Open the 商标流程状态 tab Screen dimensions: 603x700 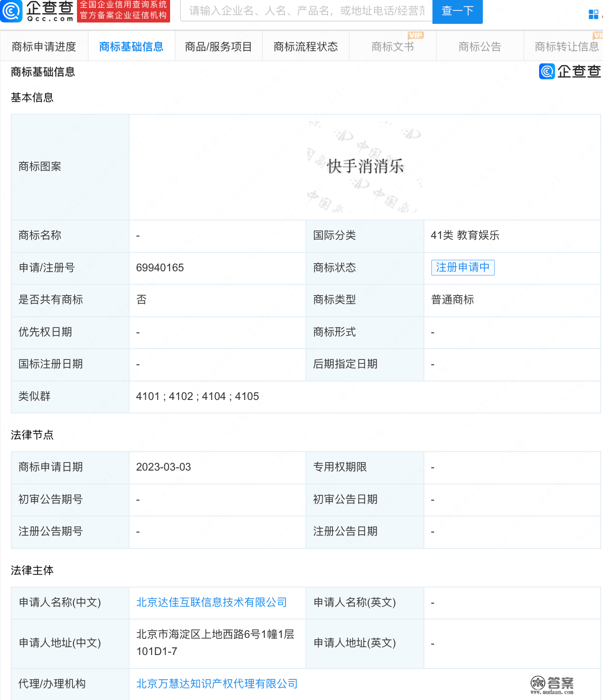click(x=305, y=46)
